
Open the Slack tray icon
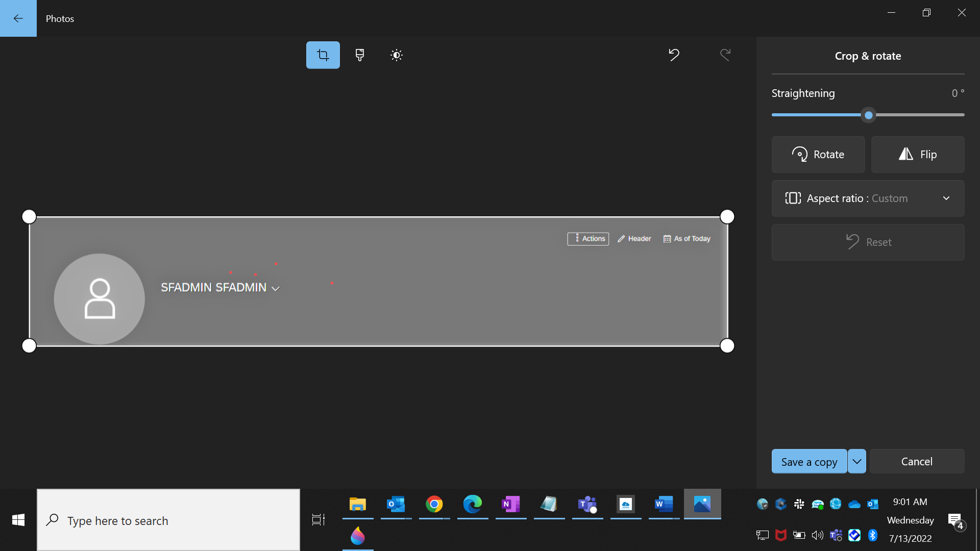click(x=799, y=504)
